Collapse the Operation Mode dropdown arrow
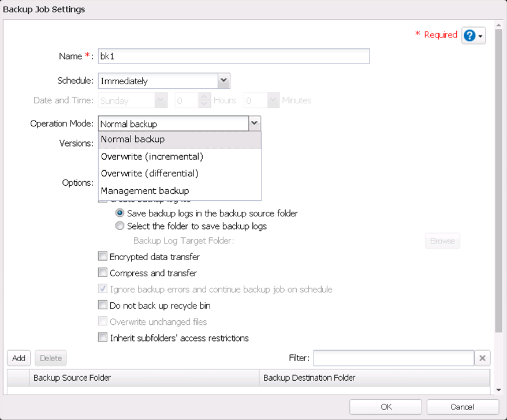The image size is (507, 420). point(254,123)
